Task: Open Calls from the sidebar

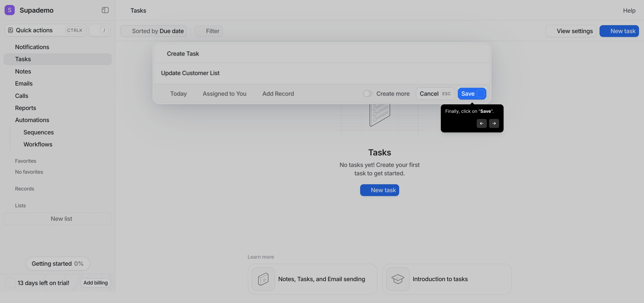Action: [x=57, y=96]
